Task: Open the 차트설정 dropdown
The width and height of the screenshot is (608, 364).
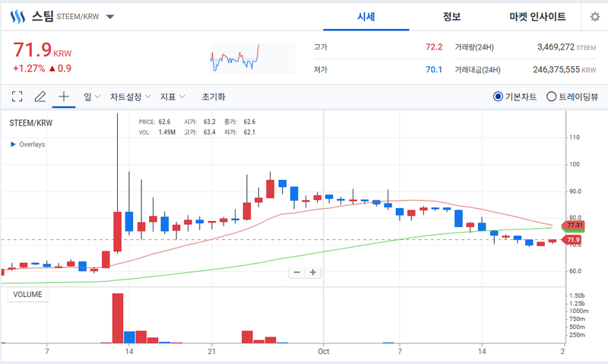Action: pyautogui.click(x=130, y=97)
